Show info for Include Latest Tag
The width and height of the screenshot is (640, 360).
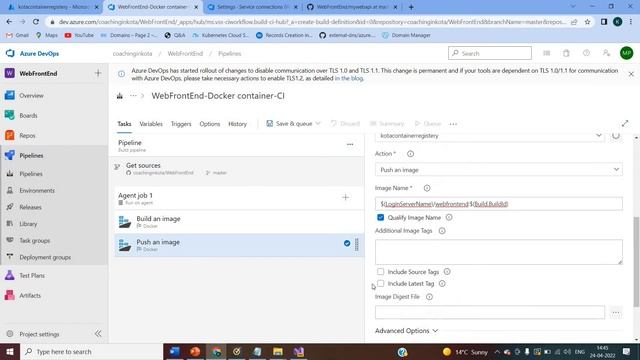point(442,284)
